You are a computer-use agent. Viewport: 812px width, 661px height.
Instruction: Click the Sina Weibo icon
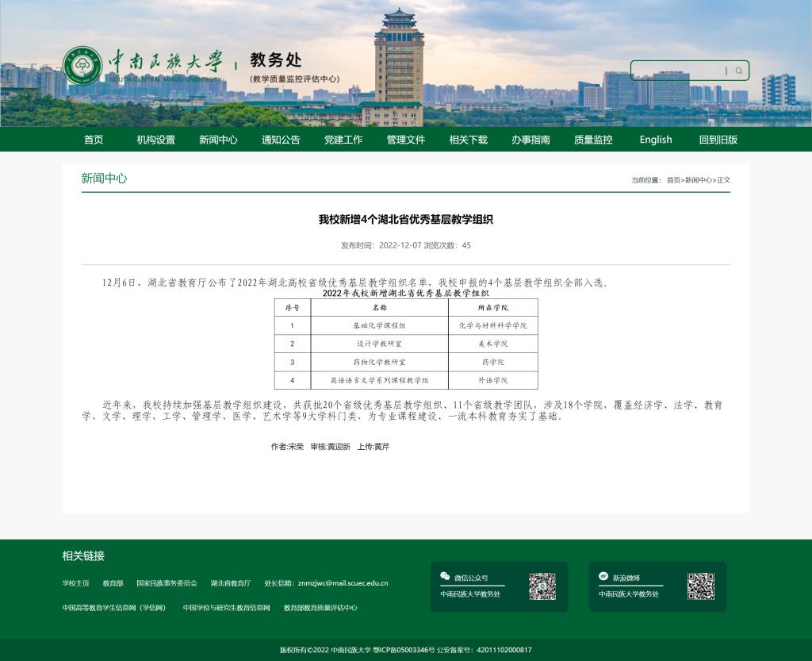click(603, 577)
